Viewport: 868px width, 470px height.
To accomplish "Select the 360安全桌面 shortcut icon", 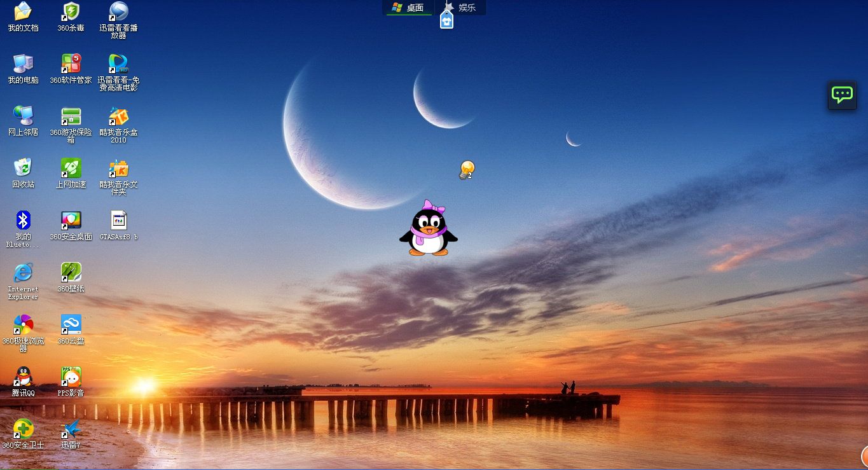I will pyautogui.click(x=71, y=220).
